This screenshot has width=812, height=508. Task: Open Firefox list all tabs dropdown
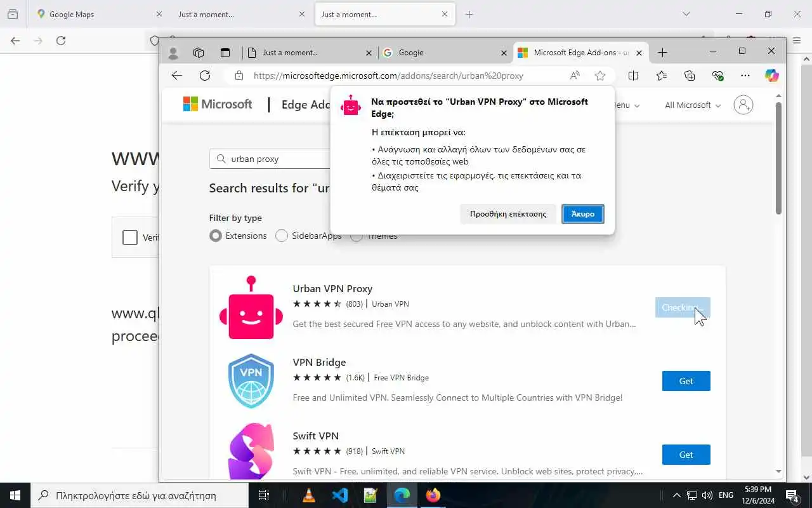click(686, 14)
